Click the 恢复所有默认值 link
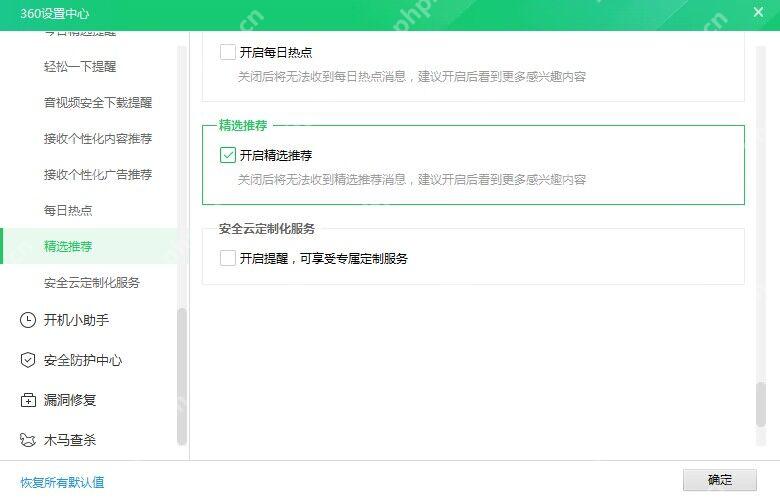Screen dimensions: 780x500 pyautogui.click(x=62, y=482)
